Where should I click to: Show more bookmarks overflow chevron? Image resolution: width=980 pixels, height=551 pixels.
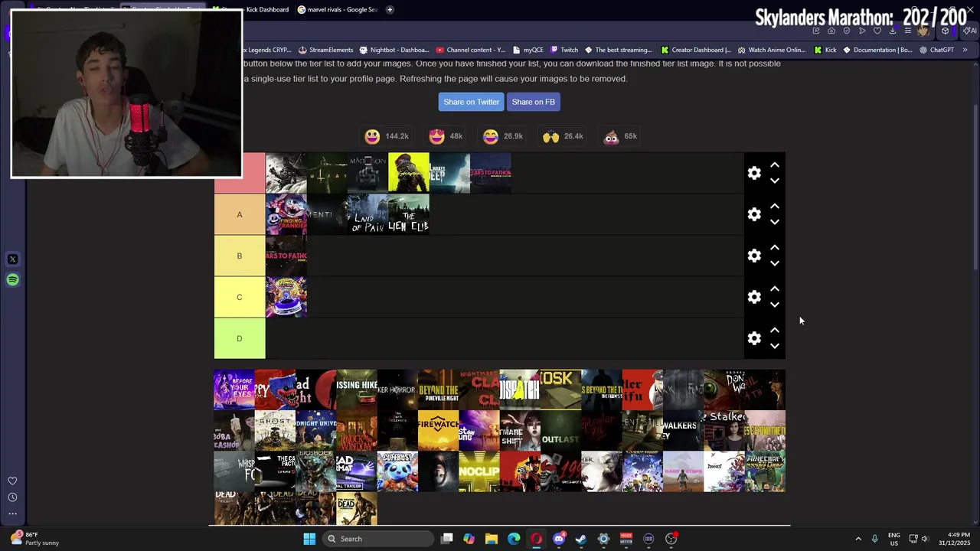[965, 50]
